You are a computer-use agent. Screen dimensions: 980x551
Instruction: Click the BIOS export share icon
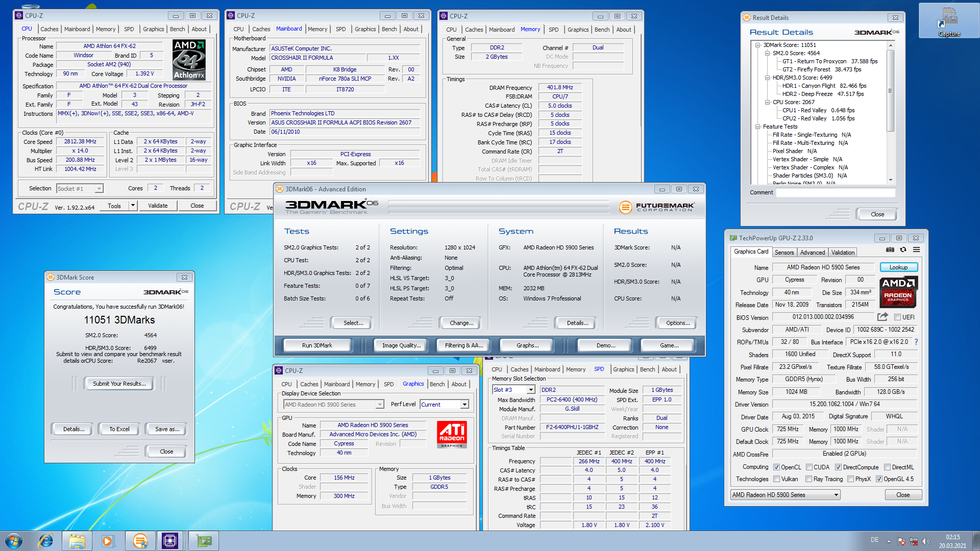point(883,317)
